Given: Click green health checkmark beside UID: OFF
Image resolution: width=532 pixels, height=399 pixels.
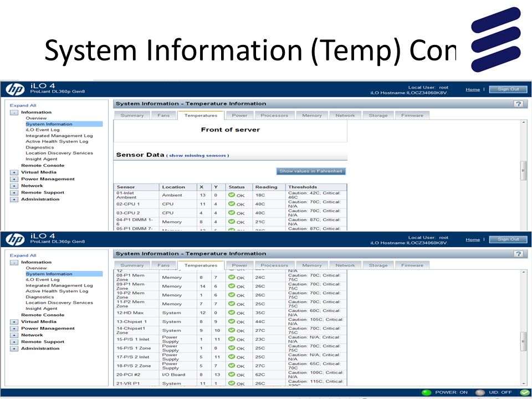Looking at the screenshot, I should tap(525, 392).
